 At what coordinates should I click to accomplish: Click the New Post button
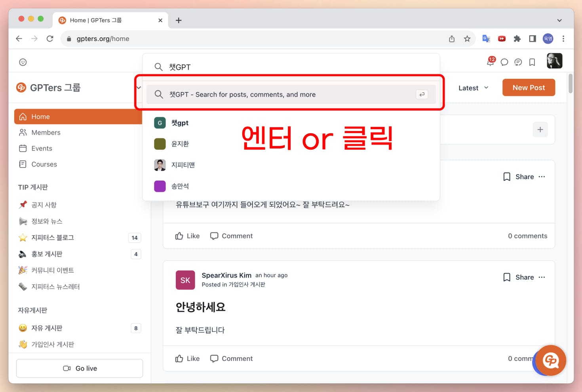coord(529,88)
